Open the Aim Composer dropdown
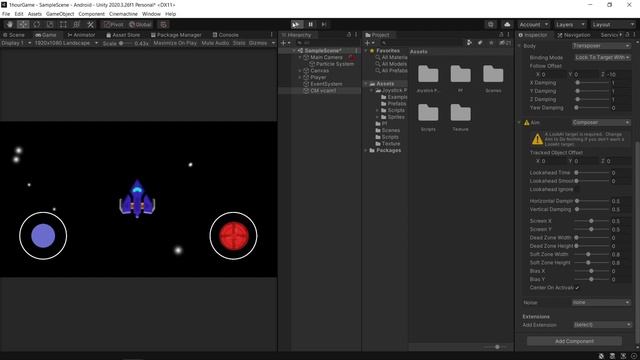Screen dimensions: 640x360 pyautogui.click(x=601, y=122)
